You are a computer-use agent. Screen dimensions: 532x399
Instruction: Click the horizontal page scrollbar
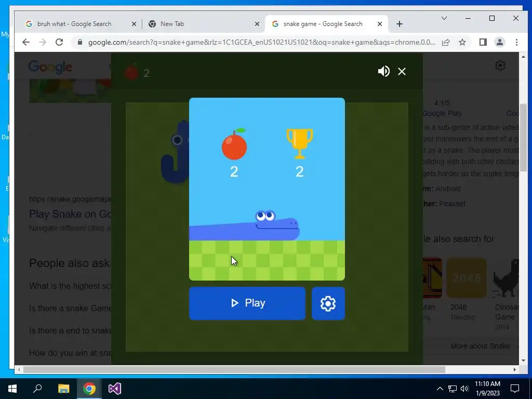pos(234,369)
